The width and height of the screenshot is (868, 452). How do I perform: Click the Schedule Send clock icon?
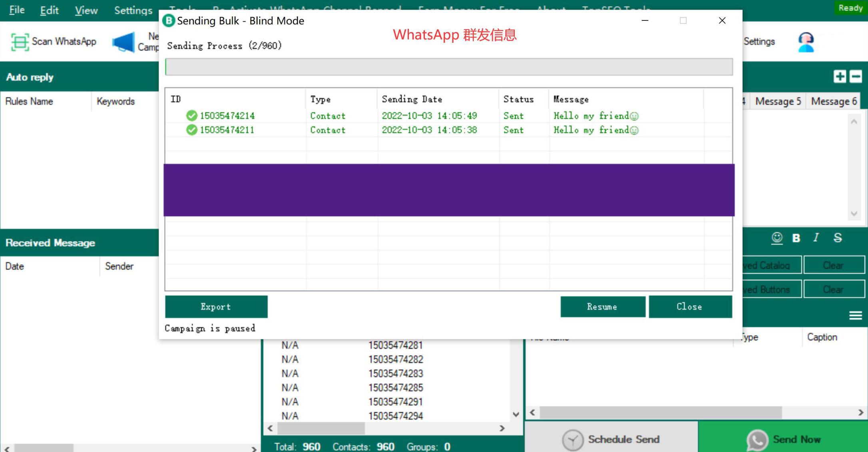point(572,440)
